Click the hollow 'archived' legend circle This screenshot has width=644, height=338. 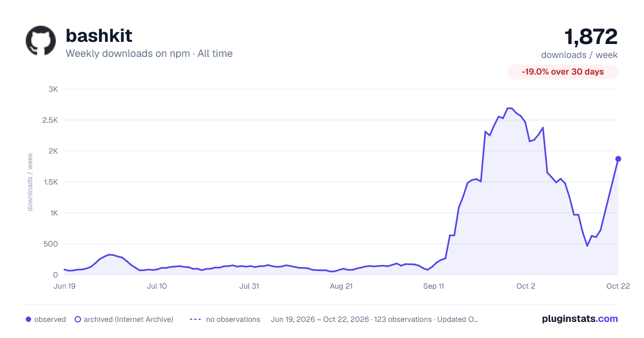click(x=78, y=319)
